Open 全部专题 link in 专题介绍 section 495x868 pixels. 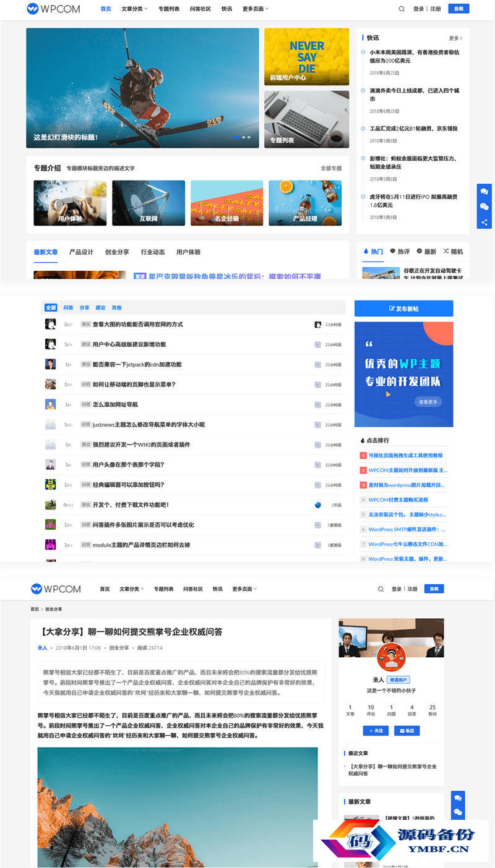tap(331, 168)
